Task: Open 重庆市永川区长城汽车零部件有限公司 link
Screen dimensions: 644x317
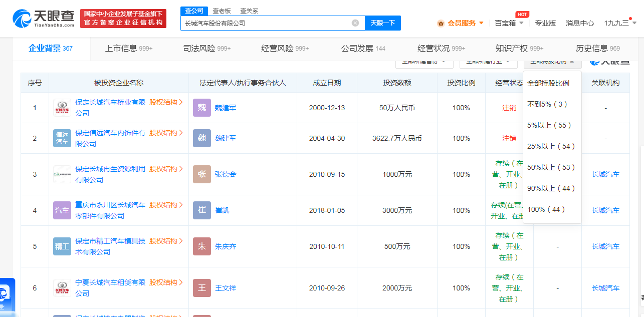Action: 110,210
